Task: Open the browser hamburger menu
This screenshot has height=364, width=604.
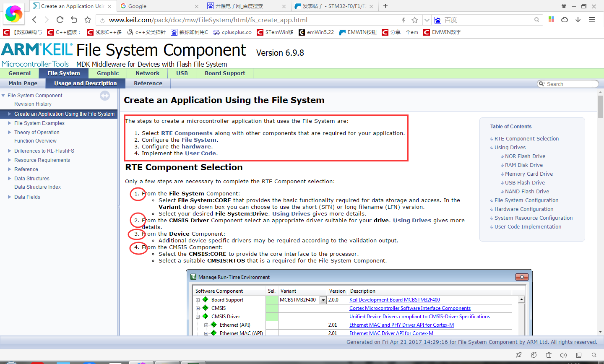Action: 592,20
